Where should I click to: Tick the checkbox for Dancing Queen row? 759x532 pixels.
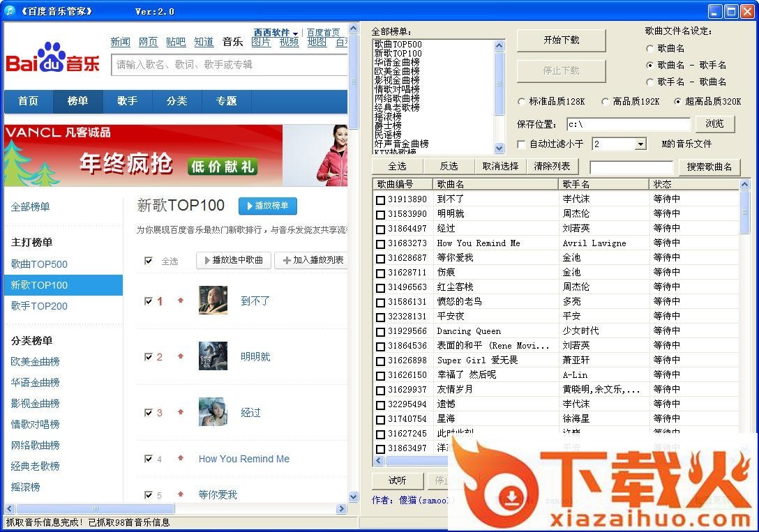380,332
